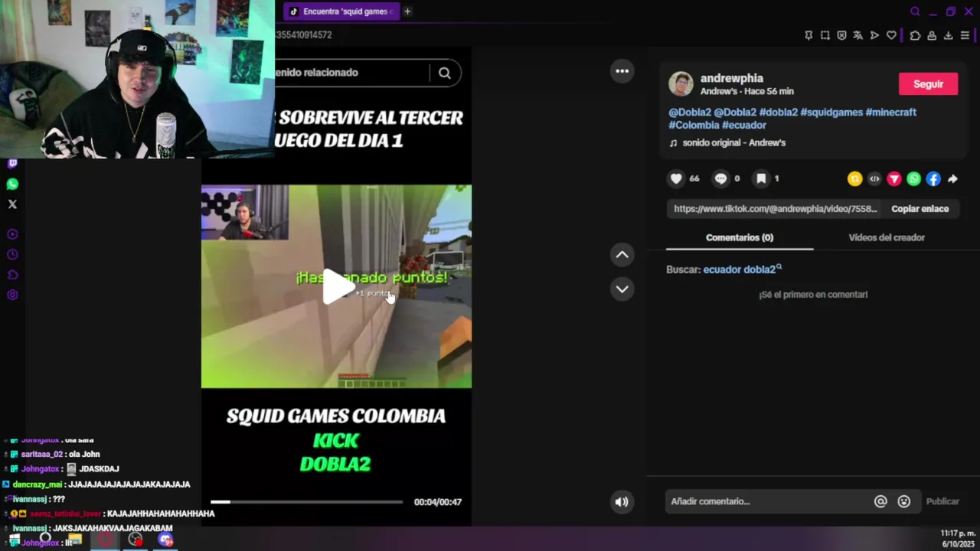This screenshot has height=551, width=980.
Task: Click the embed code share icon
Action: (874, 179)
